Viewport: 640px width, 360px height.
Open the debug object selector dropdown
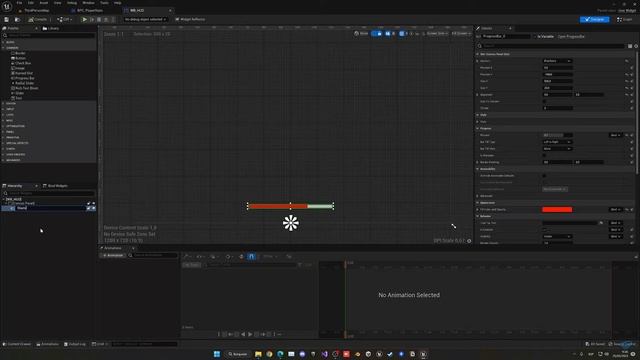tap(145, 19)
